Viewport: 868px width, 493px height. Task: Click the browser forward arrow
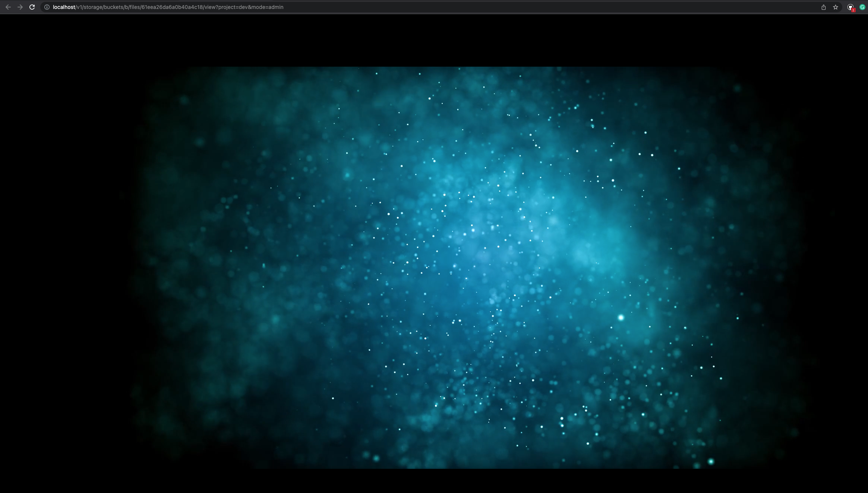(x=20, y=7)
